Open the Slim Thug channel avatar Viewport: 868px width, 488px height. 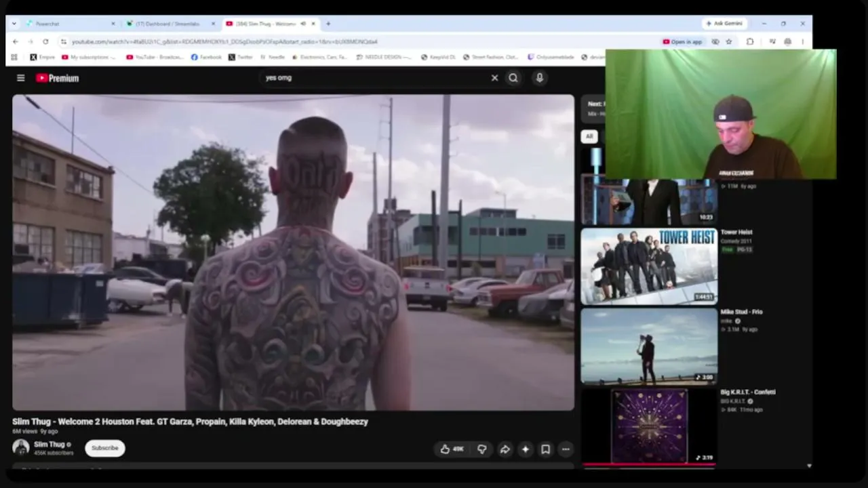[x=21, y=447]
